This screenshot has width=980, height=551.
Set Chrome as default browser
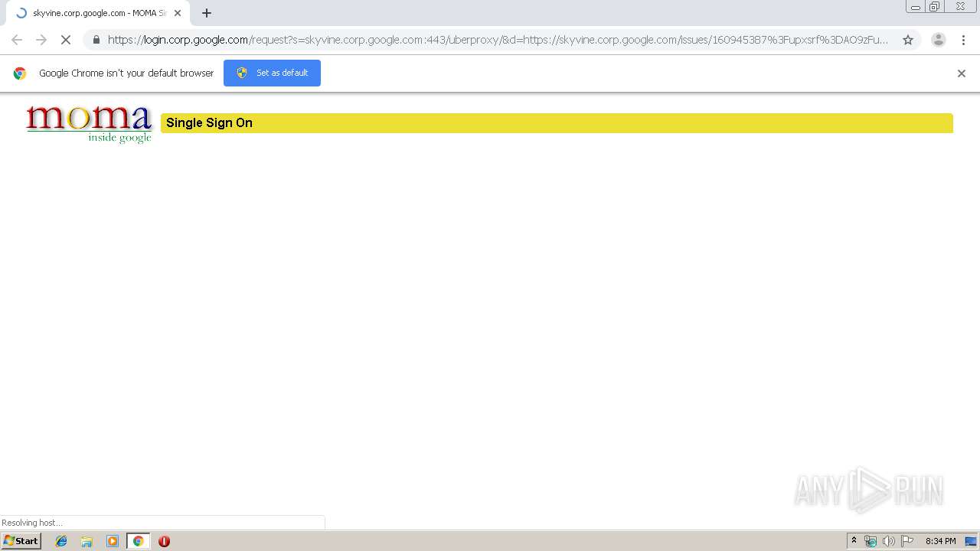pos(272,73)
